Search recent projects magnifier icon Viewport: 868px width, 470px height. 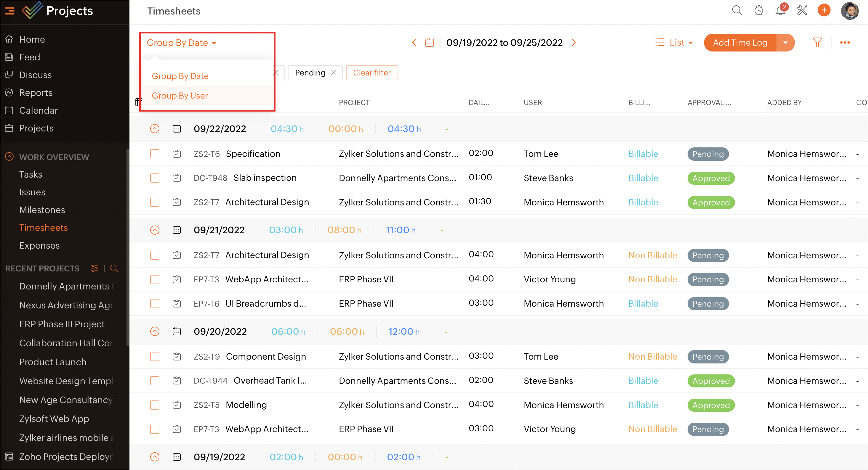[114, 268]
